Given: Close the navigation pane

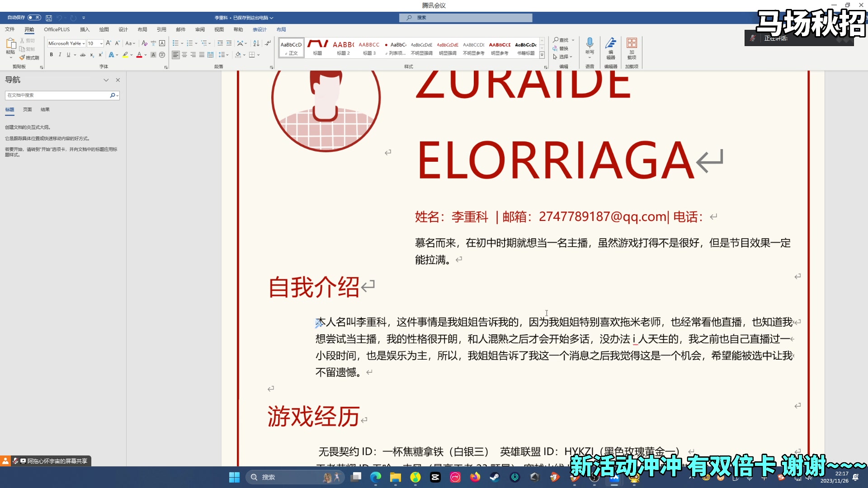Looking at the screenshot, I should coord(118,80).
